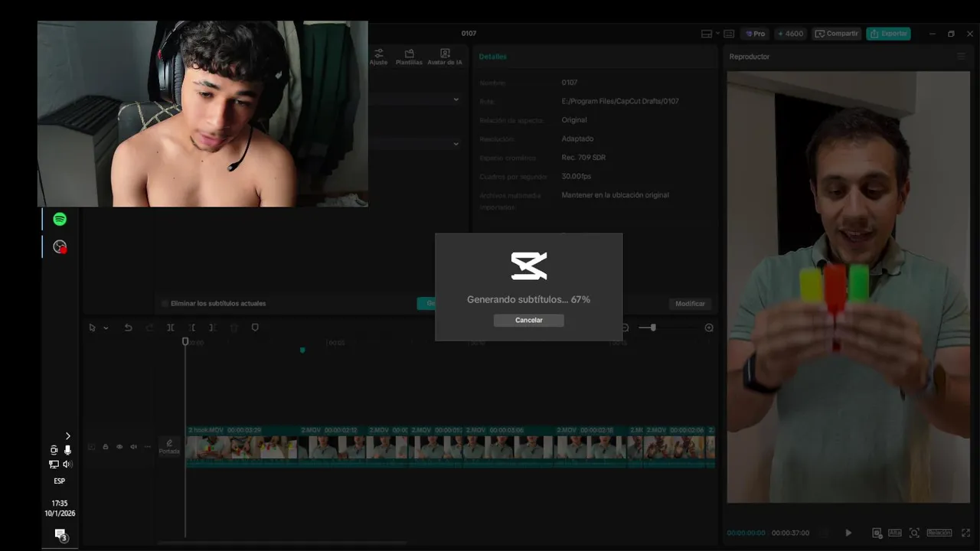This screenshot has width=980, height=551.
Task: Click the microphone tray icon
Action: (x=67, y=450)
